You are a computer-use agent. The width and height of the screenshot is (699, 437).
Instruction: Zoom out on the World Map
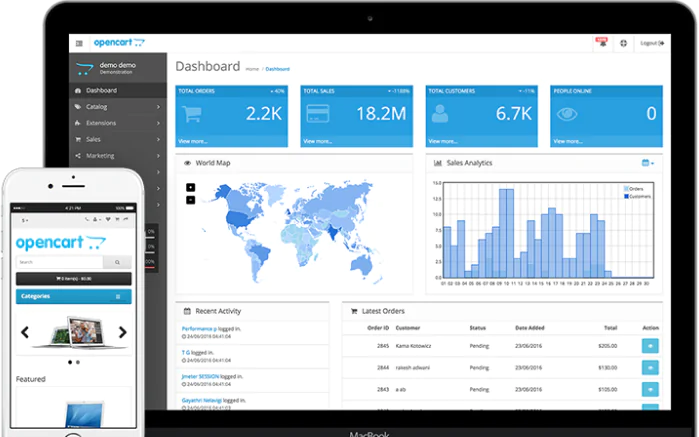190,200
